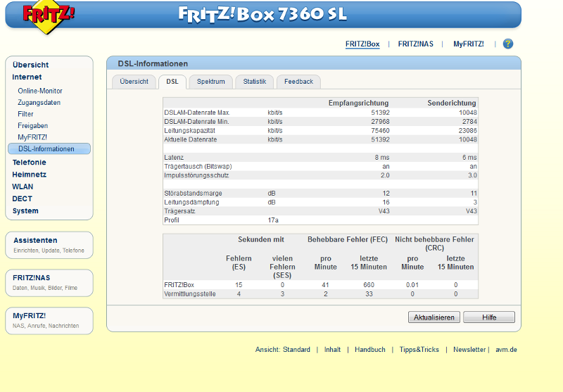This screenshot has height=392, width=563.
Task: Open the Assistenten panel
Action: [49, 245]
